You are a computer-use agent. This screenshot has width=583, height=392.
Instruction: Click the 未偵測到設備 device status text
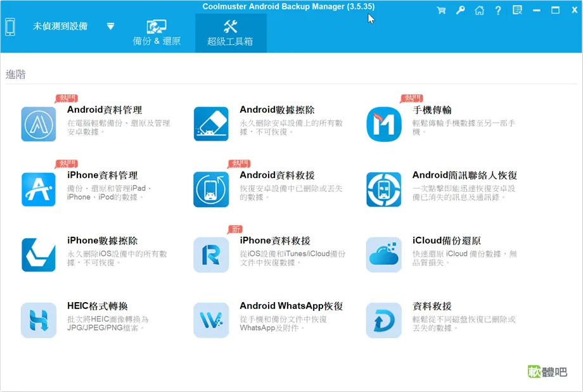60,26
